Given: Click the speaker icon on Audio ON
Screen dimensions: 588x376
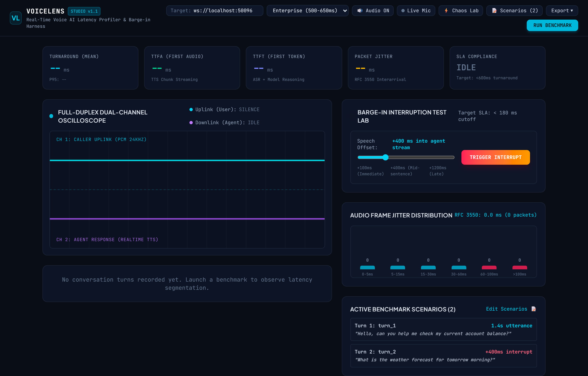Looking at the screenshot, I should coord(360,10).
